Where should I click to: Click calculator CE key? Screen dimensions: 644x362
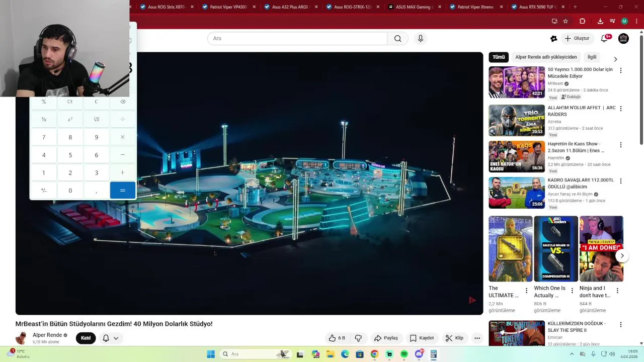tap(70, 102)
